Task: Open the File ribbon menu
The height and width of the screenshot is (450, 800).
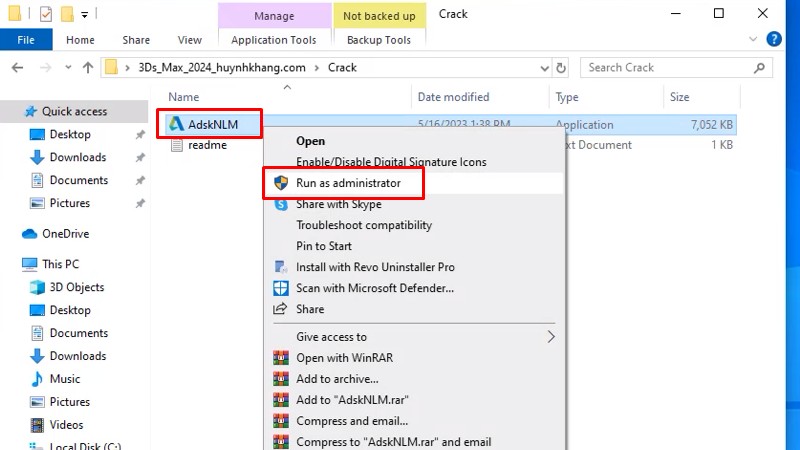Action: [26, 40]
